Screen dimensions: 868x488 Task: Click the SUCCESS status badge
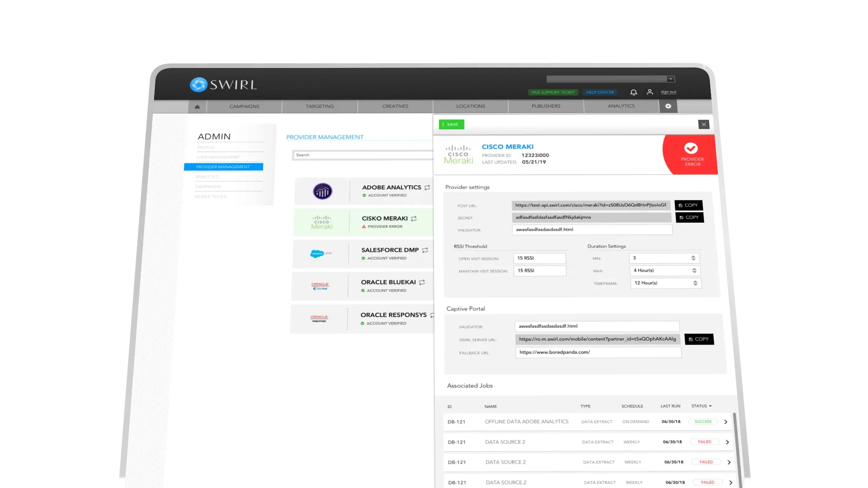703,422
